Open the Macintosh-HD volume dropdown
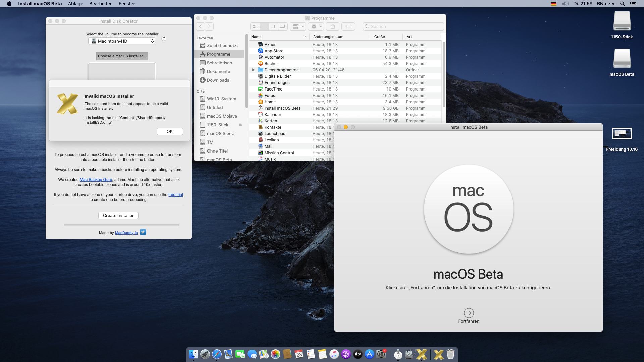 pyautogui.click(x=122, y=41)
